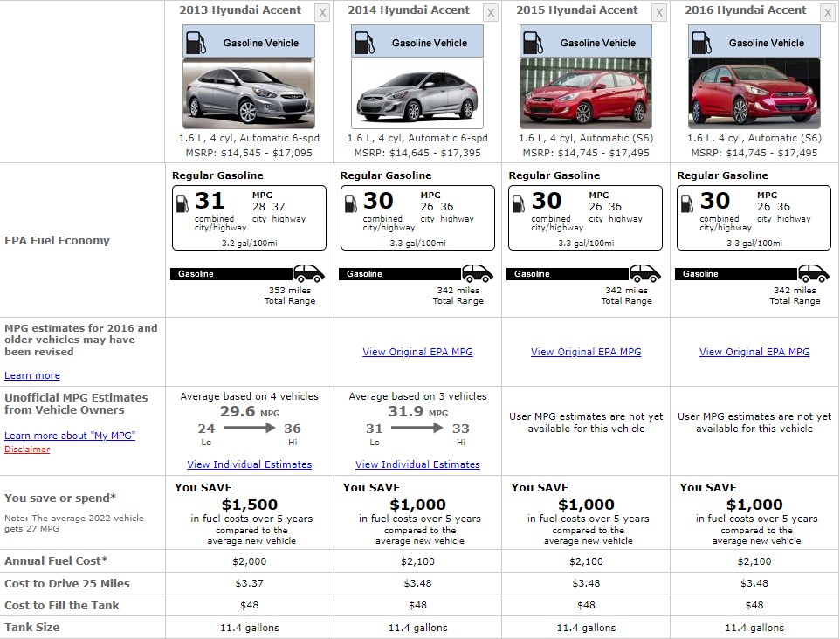Select the Gasoline range bar above 353 miles
The width and height of the screenshot is (840, 639).
coord(232,274)
